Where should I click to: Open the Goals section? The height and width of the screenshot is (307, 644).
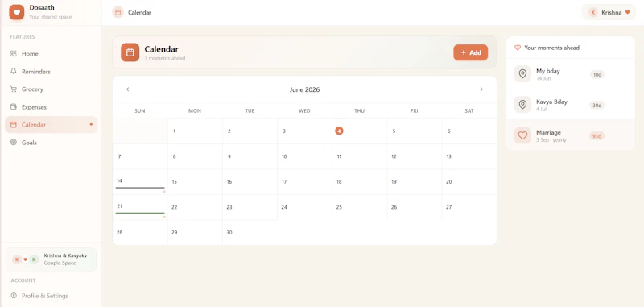[x=52, y=142]
